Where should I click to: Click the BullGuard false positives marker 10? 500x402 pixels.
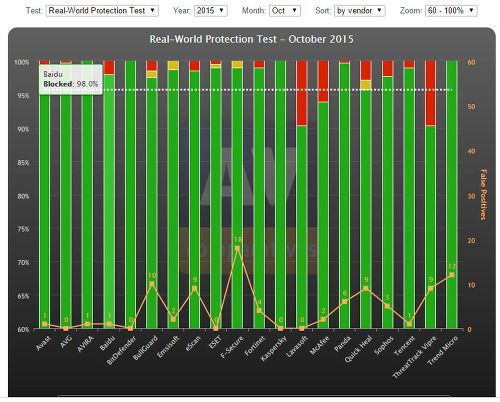[x=152, y=284]
